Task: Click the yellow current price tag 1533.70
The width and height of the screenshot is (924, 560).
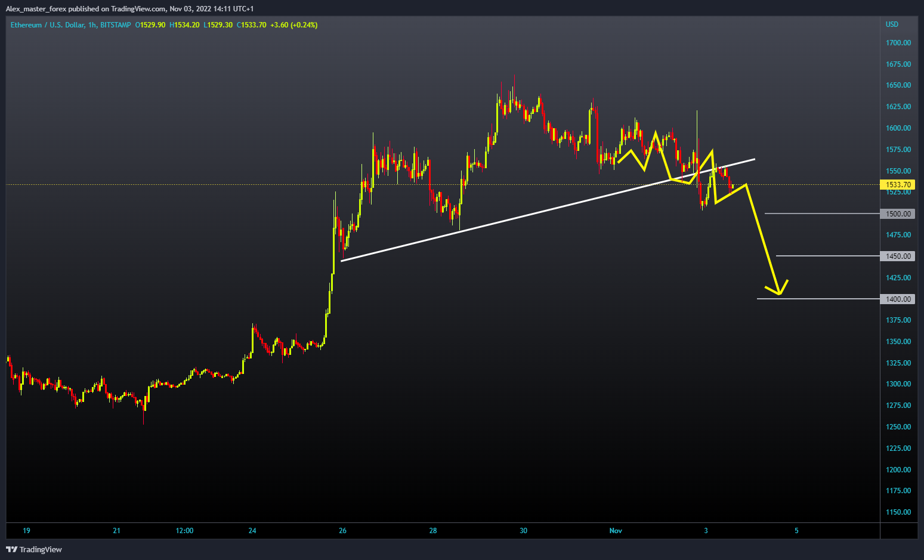Action: (x=898, y=185)
